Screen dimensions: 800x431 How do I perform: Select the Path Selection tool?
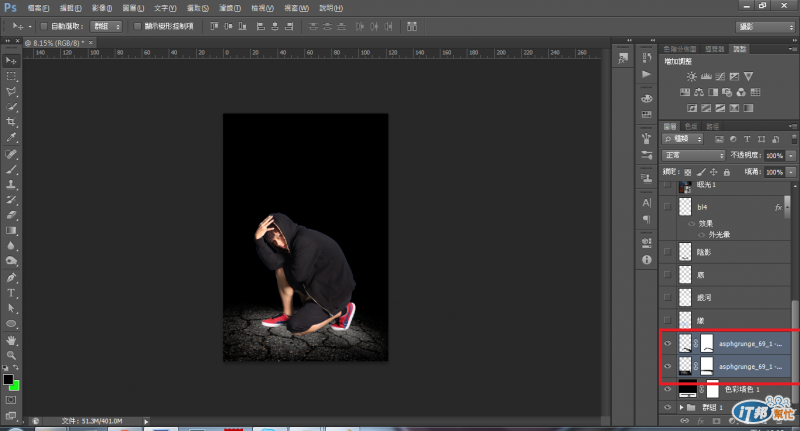[x=11, y=309]
